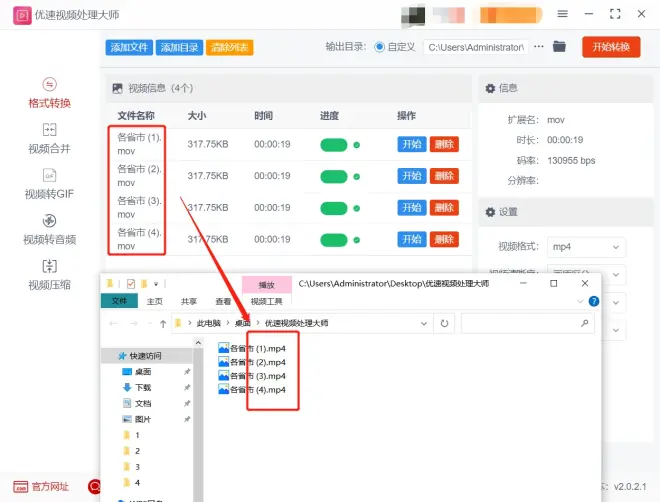Open 文档 in the navigation pane
Image resolution: width=660 pixels, height=502 pixels.
[x=142, y=404]
